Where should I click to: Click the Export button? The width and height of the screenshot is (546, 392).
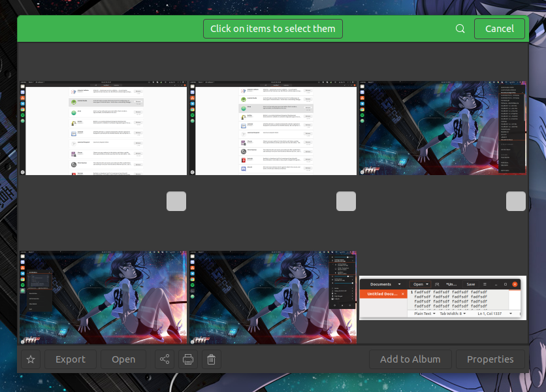pyautogui.click(x=71, y=359)
